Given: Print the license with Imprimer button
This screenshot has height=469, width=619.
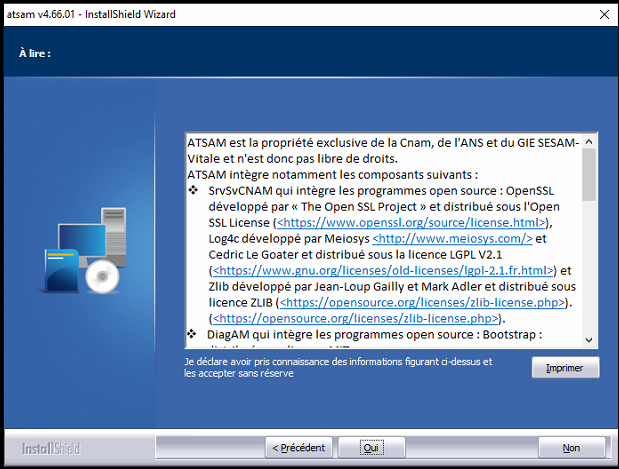Looking at the screenshot, I should (x=565, y=368).
